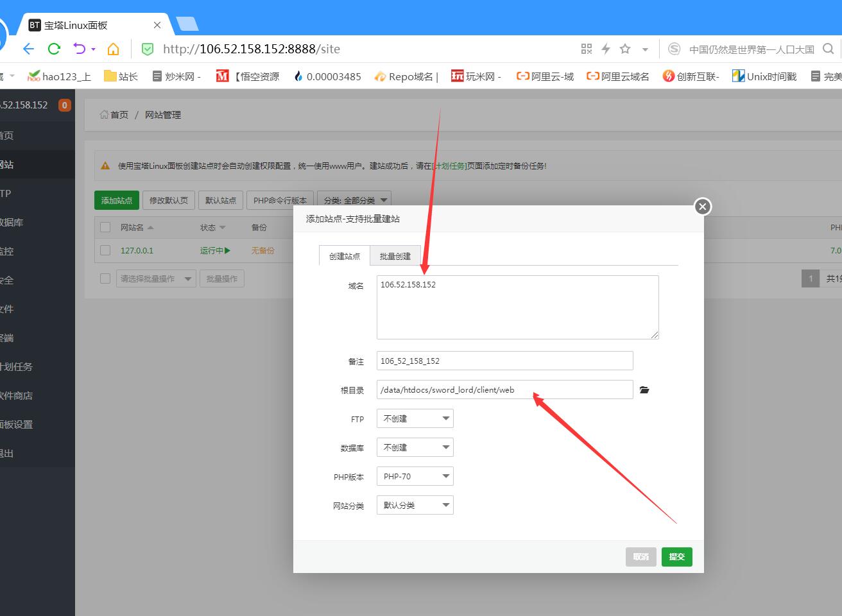Click the search magnifier icon
Viewport: 842px width, 616px height.
(829, 49)
